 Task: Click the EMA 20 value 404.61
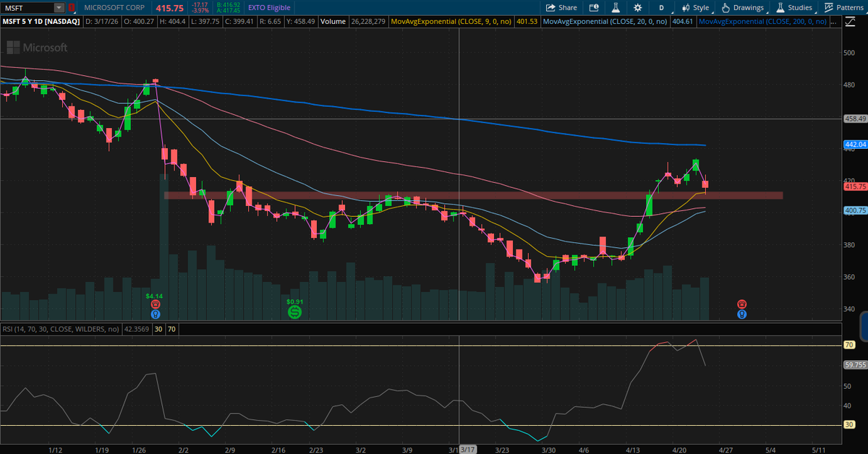point(682,22)
